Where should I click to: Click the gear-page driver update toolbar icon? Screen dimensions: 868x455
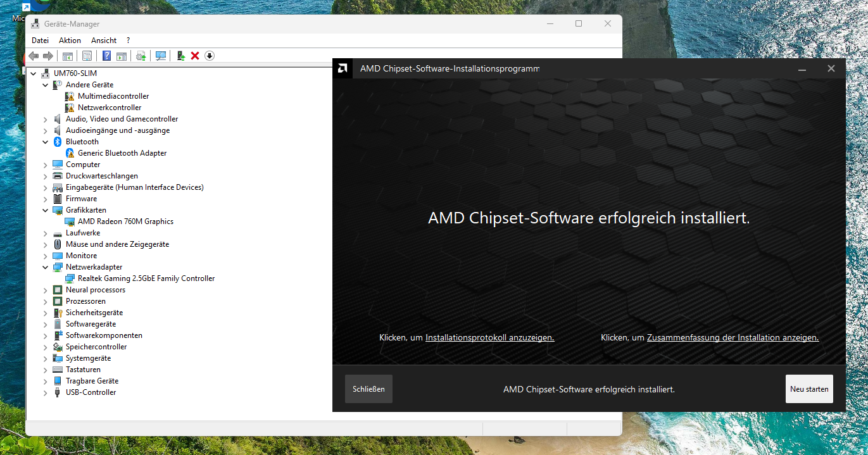click(x=141, y=56)
